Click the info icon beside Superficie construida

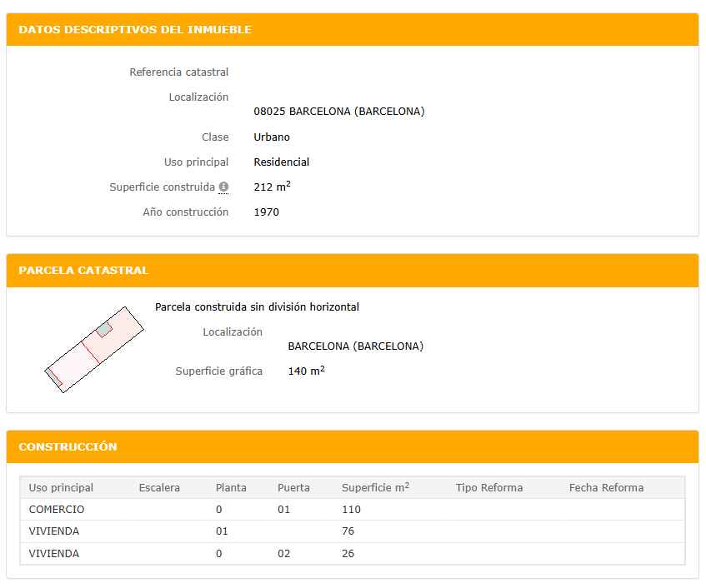(x=223, y=187)
